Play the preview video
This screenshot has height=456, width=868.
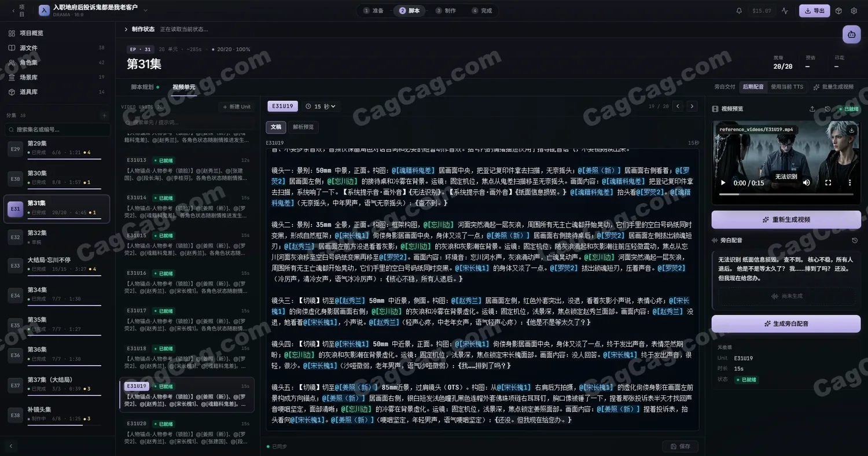click(722, 183)
